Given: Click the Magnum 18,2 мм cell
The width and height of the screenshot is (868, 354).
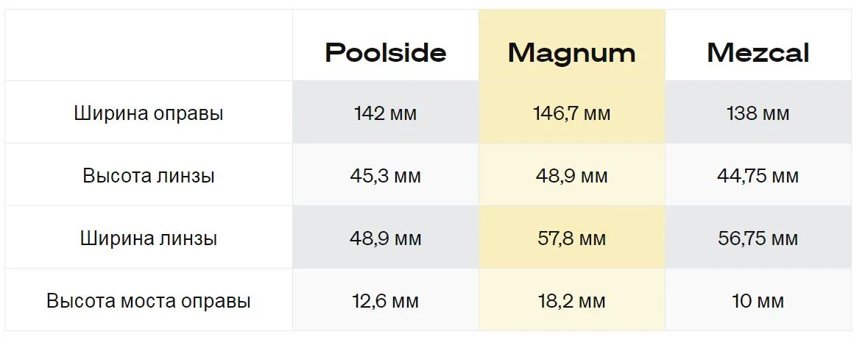Looking at the screenshot, I should (571, 301).
